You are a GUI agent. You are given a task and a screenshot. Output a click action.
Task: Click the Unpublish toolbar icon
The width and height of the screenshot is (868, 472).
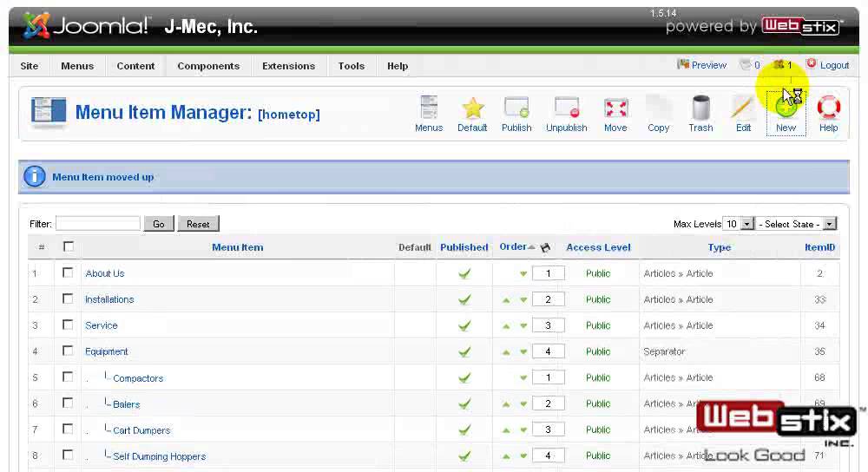566,114
